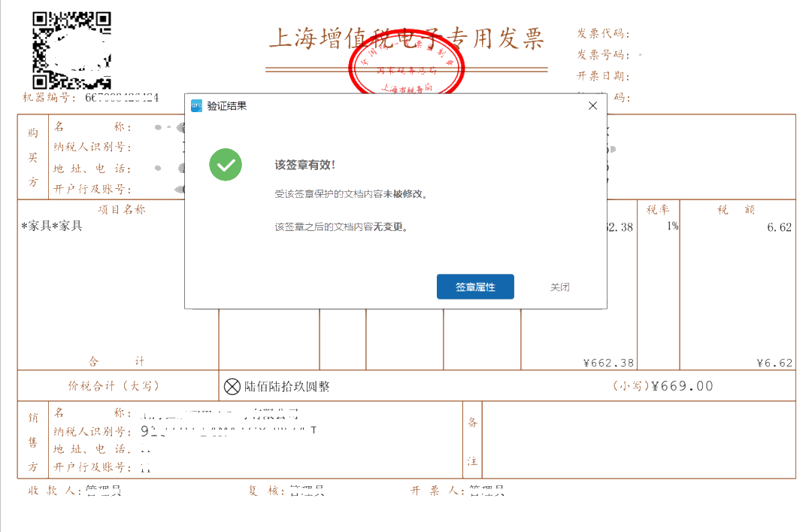This screenshot has width=812, height=532.
Task: Close the 验证结果 dialog with the X
Action: [x=592, y=105]
